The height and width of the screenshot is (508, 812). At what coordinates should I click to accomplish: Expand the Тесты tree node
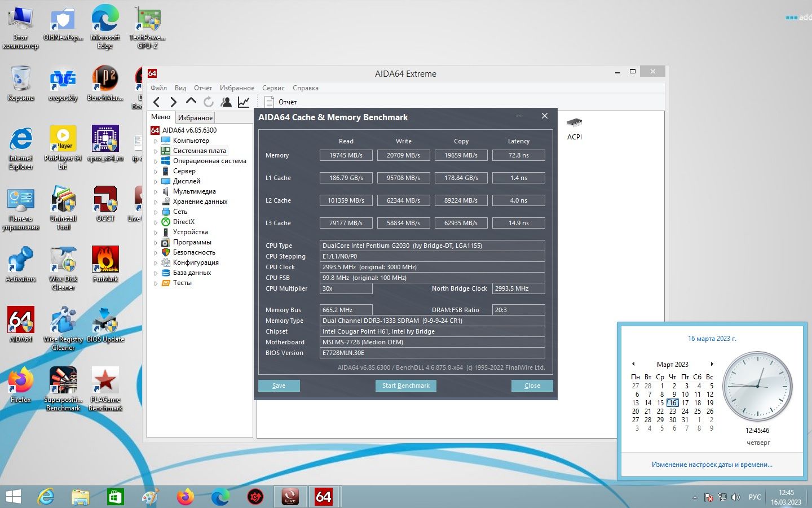pyautogui.click(x=156, y=283)
